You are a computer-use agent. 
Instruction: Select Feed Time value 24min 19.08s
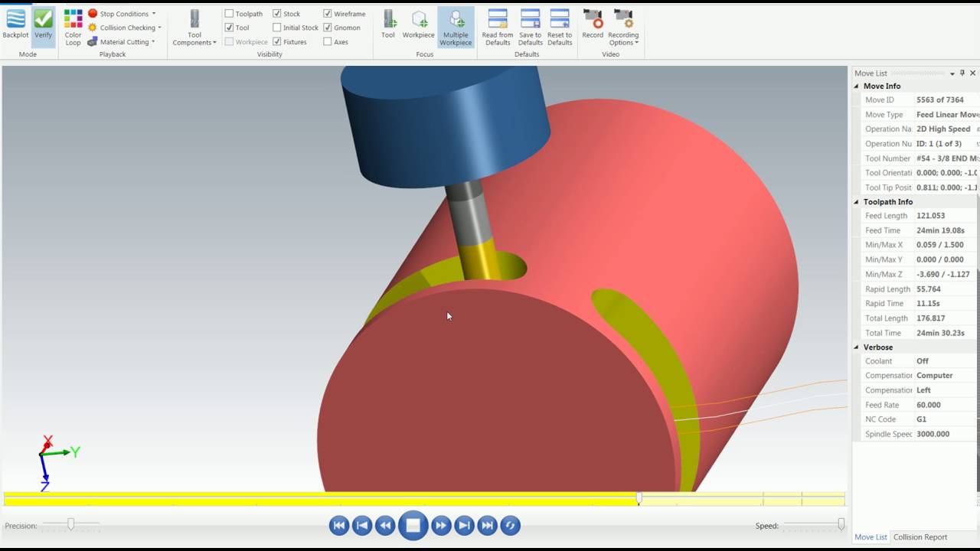click(x=940, y=230)
